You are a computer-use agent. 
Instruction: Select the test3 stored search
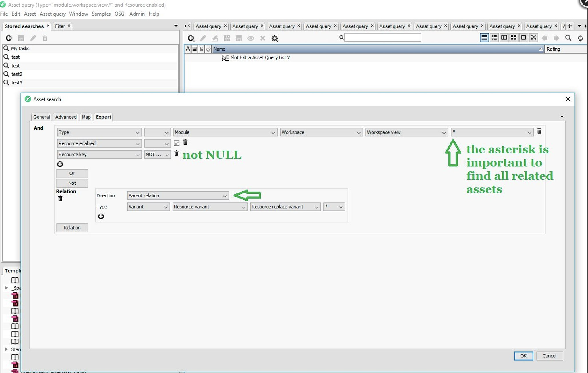point(17,83)
